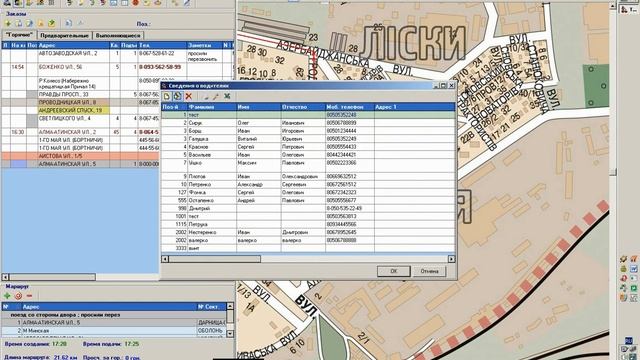Select driver row Петренко Александр Сергеевич
640x360 pixels.
(x=308, y=184)
